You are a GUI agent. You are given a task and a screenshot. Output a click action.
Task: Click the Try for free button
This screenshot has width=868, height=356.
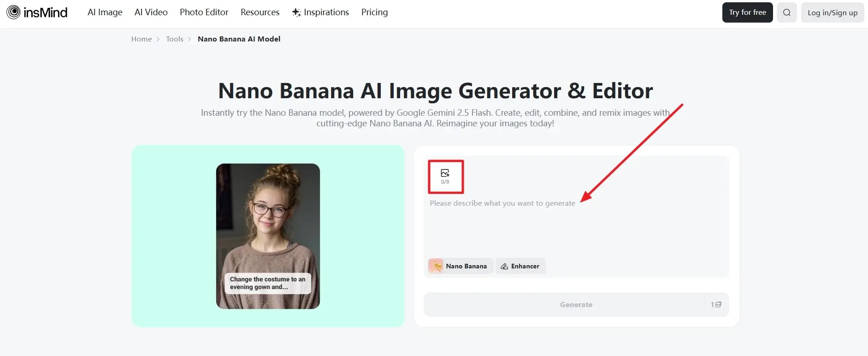747,12
